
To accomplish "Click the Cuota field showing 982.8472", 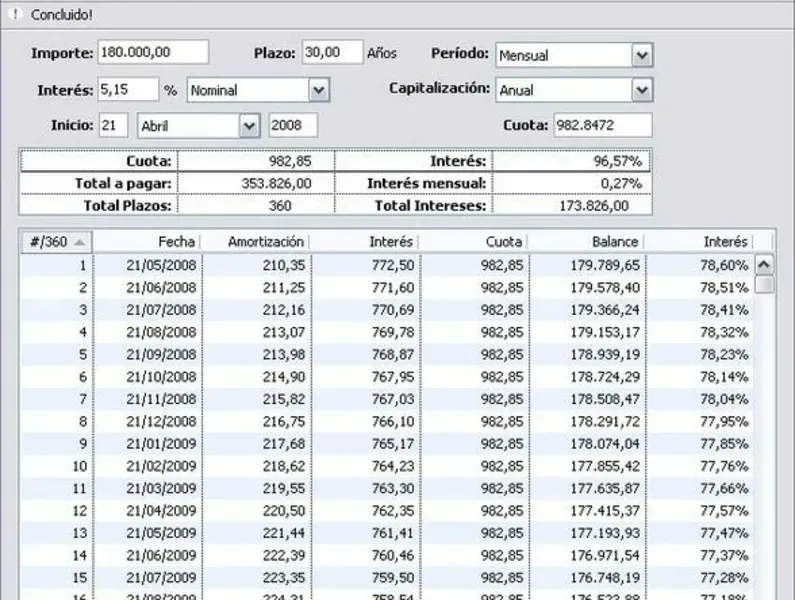I will coord(603,125).
